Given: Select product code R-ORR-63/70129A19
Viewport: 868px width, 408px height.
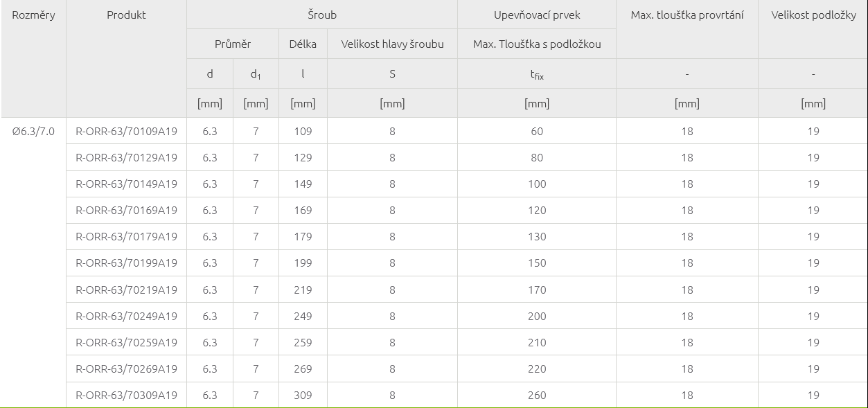Looking at the screenshot, I should 126,157.
